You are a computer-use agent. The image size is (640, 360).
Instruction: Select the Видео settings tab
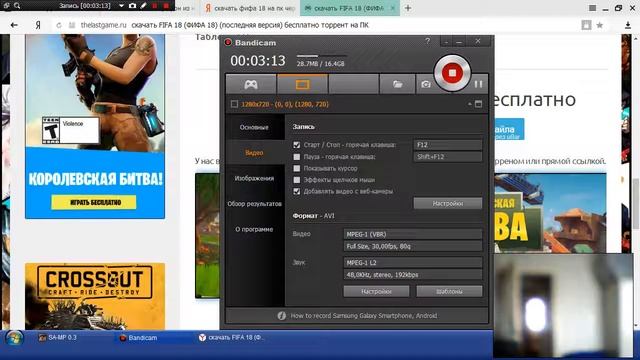254,153
